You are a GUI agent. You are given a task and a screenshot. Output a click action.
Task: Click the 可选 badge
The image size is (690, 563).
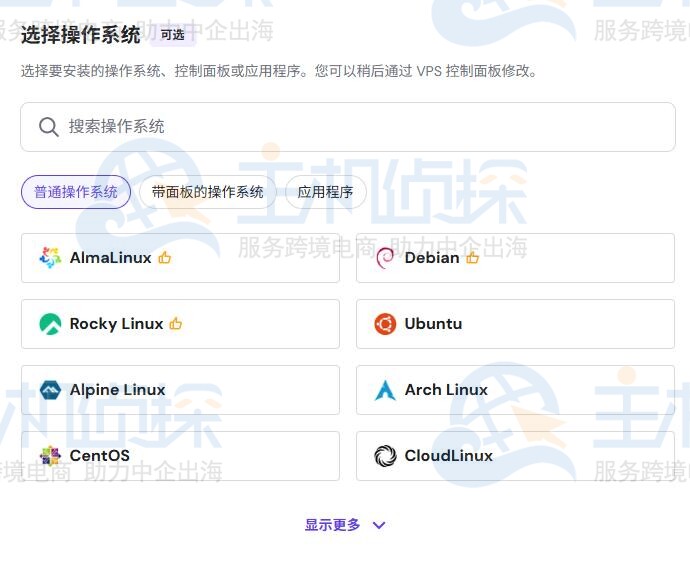pyautogui.click(x=172, y=35)
